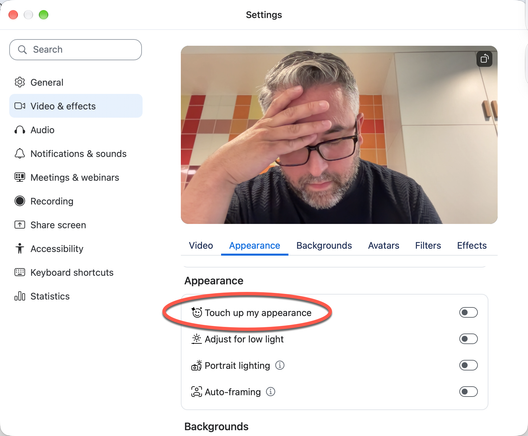Click the Video & effects camera icon

pyautogui.click(x=20, y=106)
